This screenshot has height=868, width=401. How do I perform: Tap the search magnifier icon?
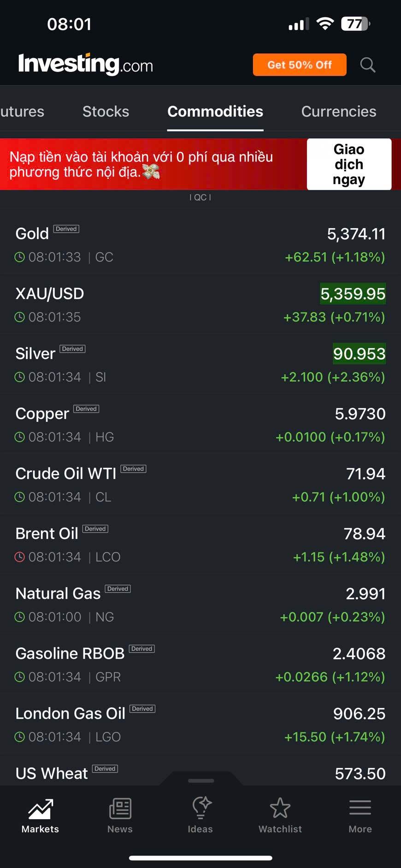(367, 65)
